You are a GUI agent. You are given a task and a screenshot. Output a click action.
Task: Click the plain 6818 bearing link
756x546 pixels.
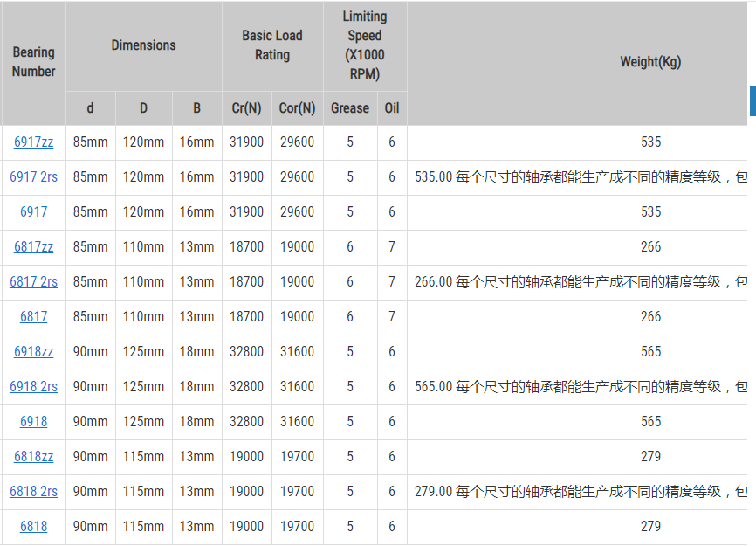click(x=33, y=526)
